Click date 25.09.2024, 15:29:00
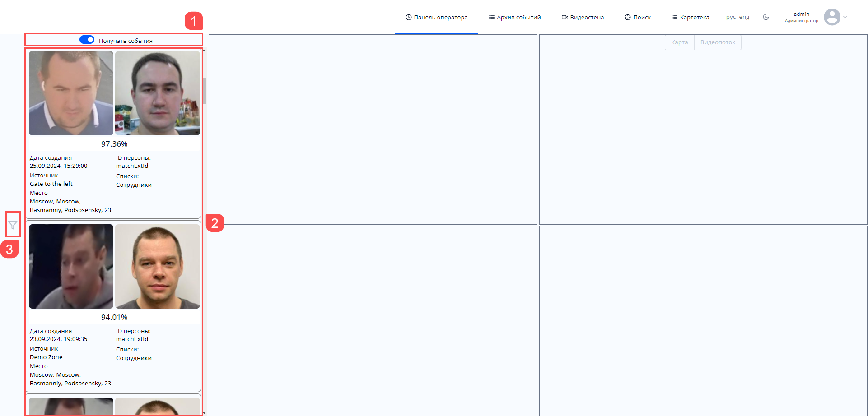Image resolution: width=868 pixels, height=416 pixels. click(x=59, y=166)
